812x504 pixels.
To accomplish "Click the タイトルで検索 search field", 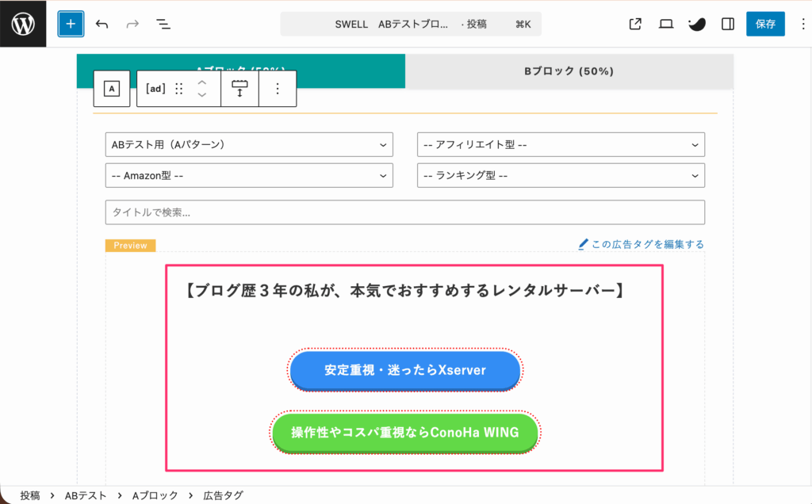I will point(405,212).
